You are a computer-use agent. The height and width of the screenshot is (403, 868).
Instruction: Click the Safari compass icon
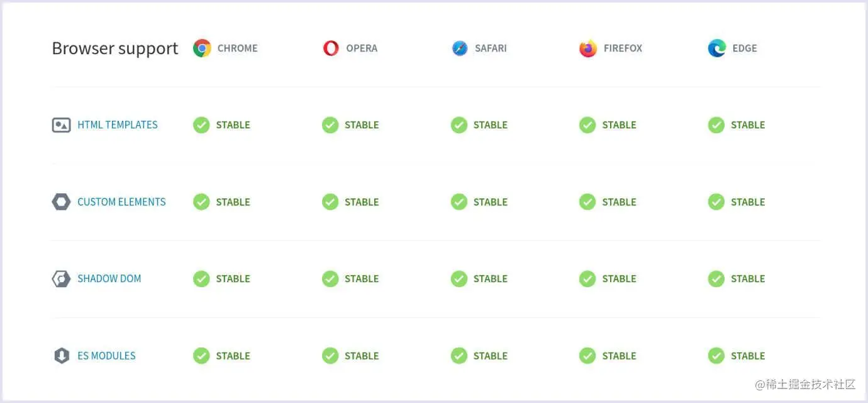(x=460, y=48)
